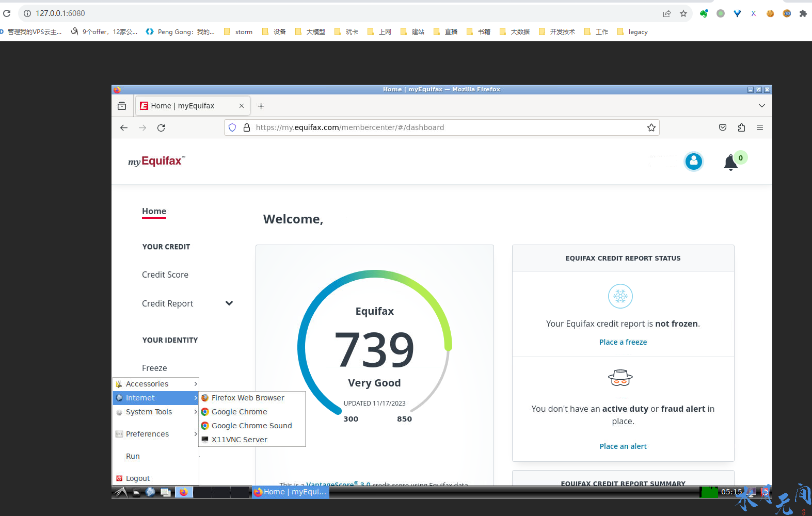
Task: Close the Home | myEquifax tab
Action: pyautogui.click(x=242, y=106)
